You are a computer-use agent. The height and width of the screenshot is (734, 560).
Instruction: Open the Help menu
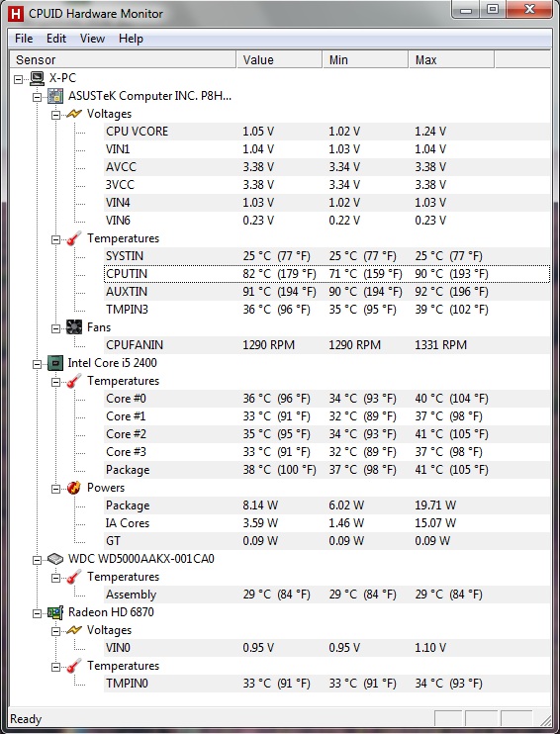pyautogui.click(x=131, y=39)
